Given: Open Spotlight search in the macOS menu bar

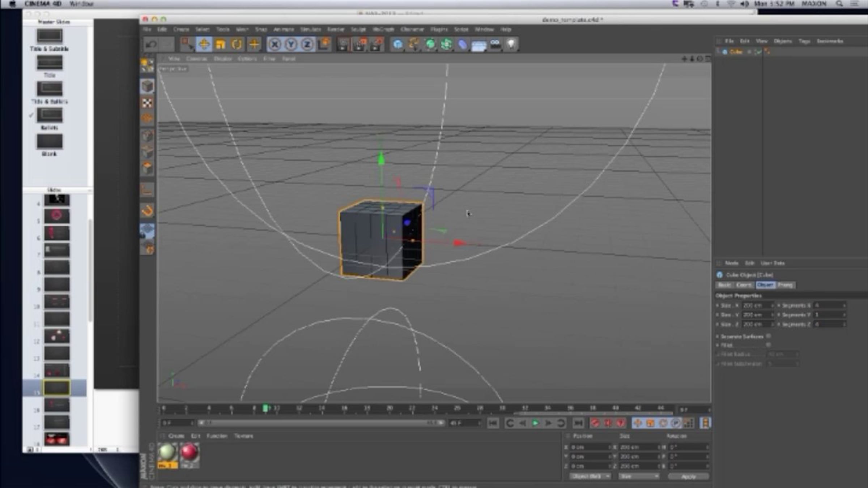Looking at the screenshot, I should coord(839,4).
